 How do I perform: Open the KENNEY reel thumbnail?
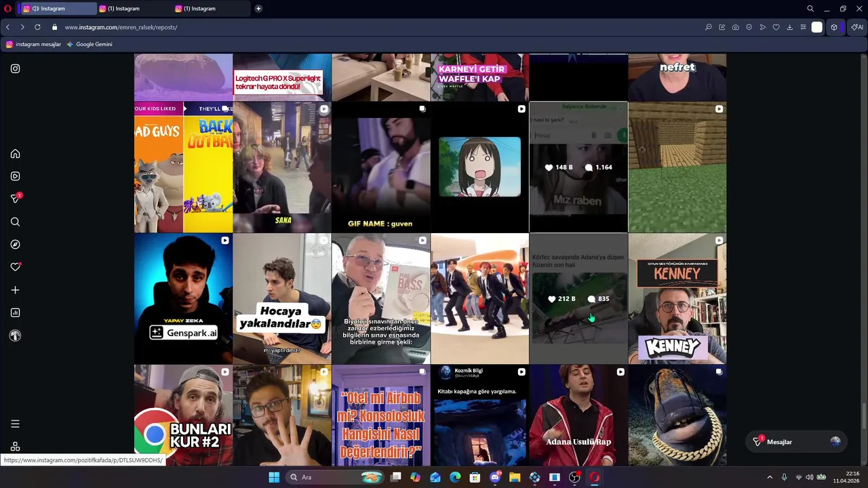tap(677, 299)
